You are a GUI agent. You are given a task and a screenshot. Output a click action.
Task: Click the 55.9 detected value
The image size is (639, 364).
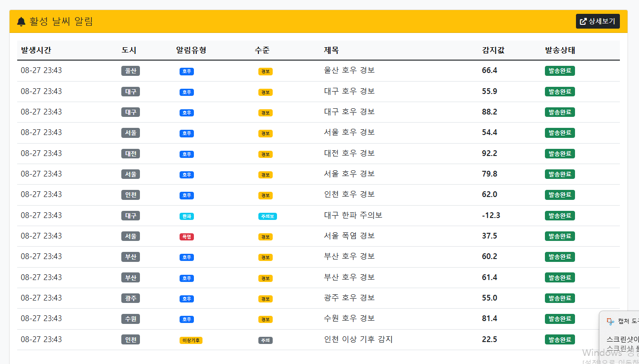point(490,91)
